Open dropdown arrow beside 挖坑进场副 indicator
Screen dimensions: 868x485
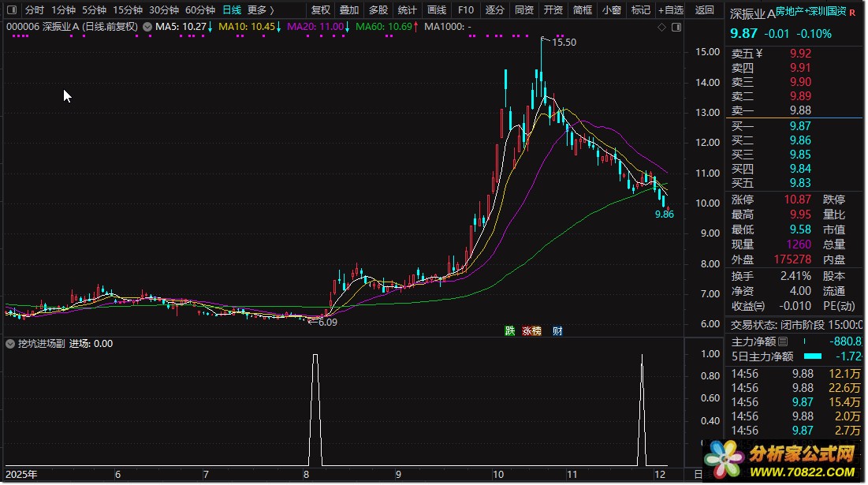10,344
